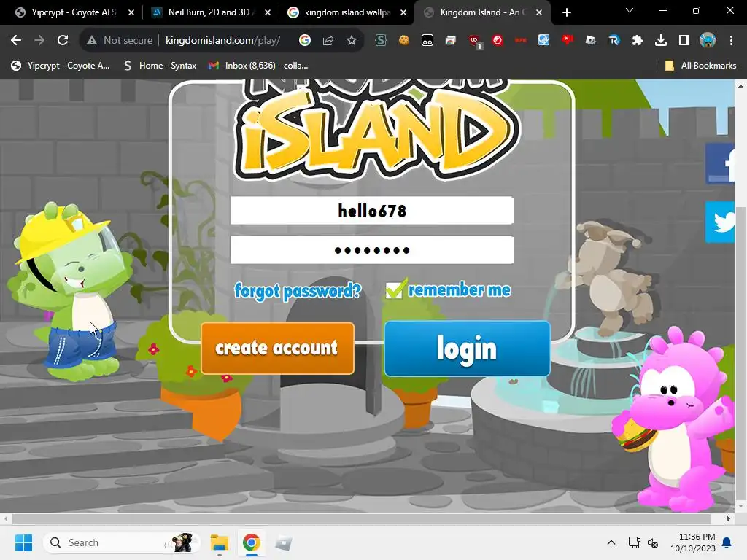
Task: Open the Facebook share button
Action: 720,163
